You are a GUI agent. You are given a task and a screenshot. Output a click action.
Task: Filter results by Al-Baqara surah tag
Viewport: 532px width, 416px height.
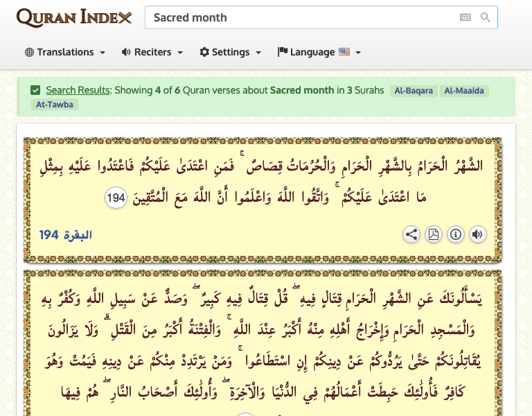(x=414, y=91)
